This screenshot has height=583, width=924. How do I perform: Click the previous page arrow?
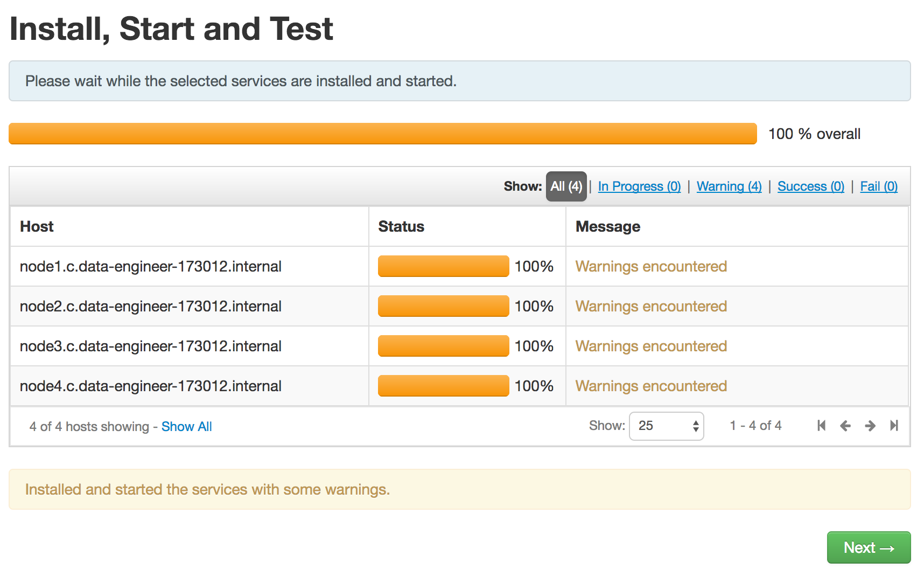click(845, 426)
